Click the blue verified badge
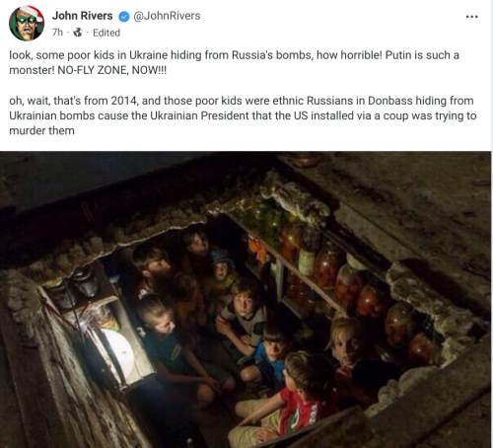493x448 pixels. click(x=123, y=16)
